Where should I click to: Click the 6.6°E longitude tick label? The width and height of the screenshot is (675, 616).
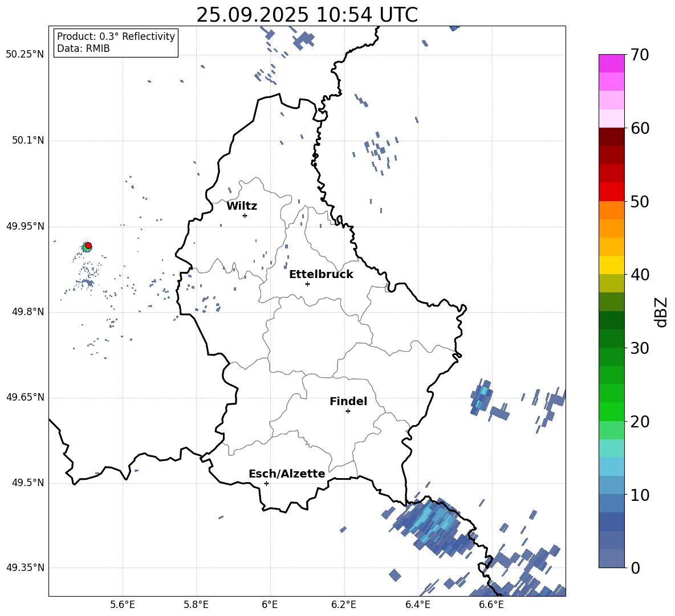pos(491,605)
